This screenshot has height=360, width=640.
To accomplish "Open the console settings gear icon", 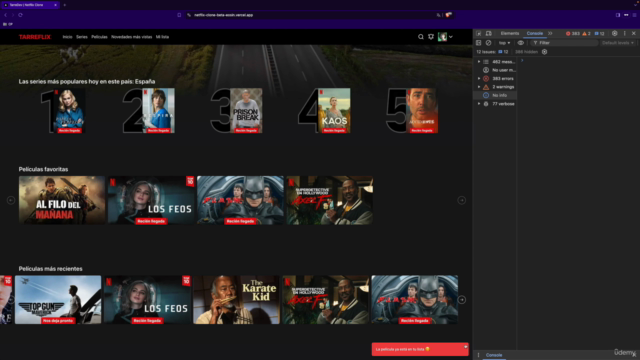I will pyautogui.click(x=544, y=52).
